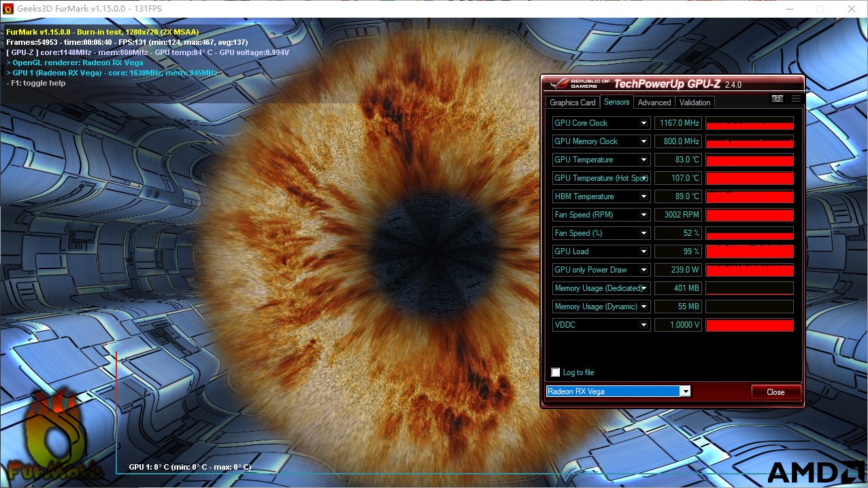This screenshot has width=868, height=488.
Task: Click the Memory Usage (Dedicated) graph
Action: click(750, 288)
